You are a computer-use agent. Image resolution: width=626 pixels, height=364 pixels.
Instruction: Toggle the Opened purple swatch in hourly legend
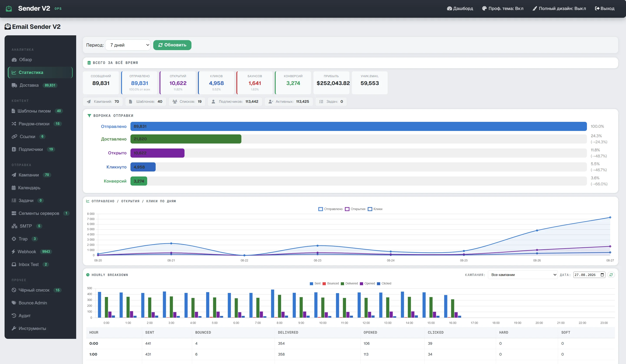(361, 284)
